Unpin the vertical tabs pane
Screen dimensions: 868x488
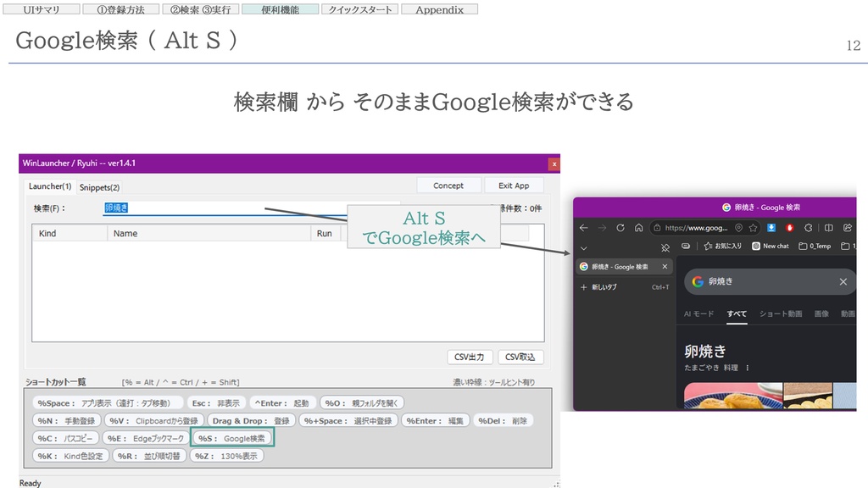tap(665, 247)
